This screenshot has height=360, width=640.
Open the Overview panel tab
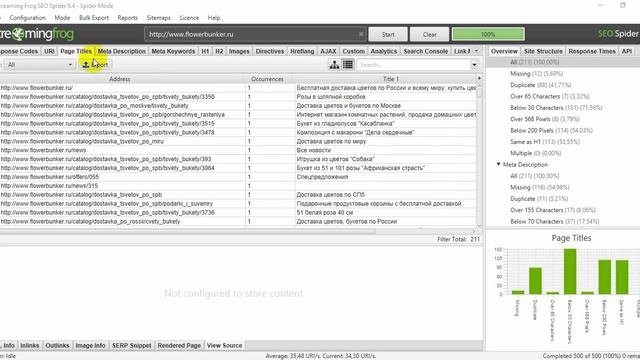click(x=504, y=51)
